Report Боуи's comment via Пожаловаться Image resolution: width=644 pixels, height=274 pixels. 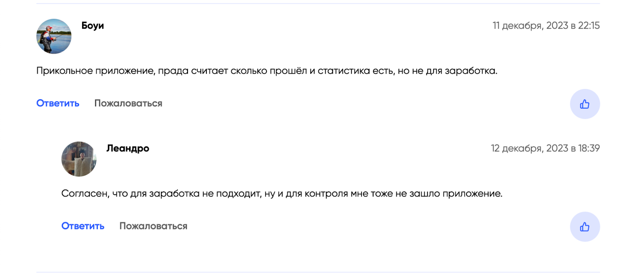coord(128,103)
